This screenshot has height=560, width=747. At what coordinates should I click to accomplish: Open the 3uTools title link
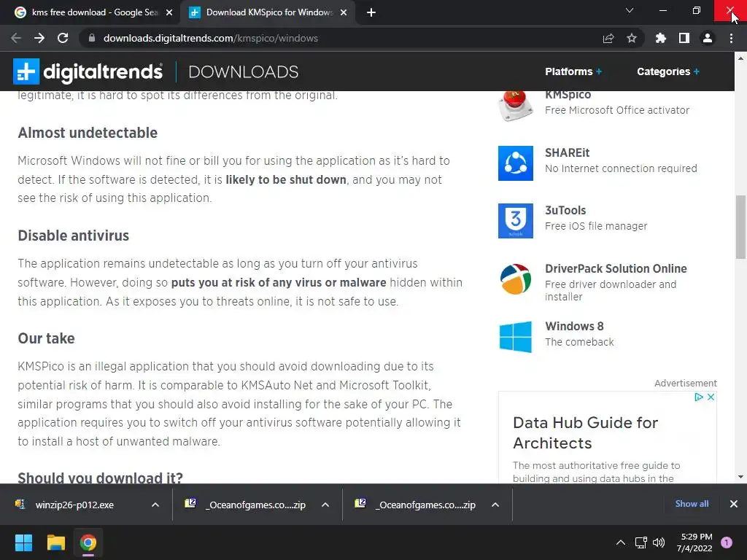(x=565, y=211)
